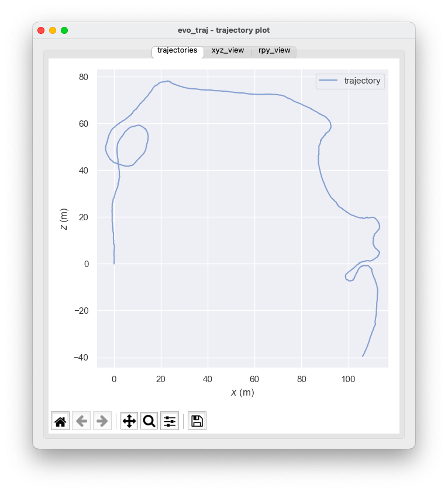Click the x (m) axis label

click(x=243, y=392)
